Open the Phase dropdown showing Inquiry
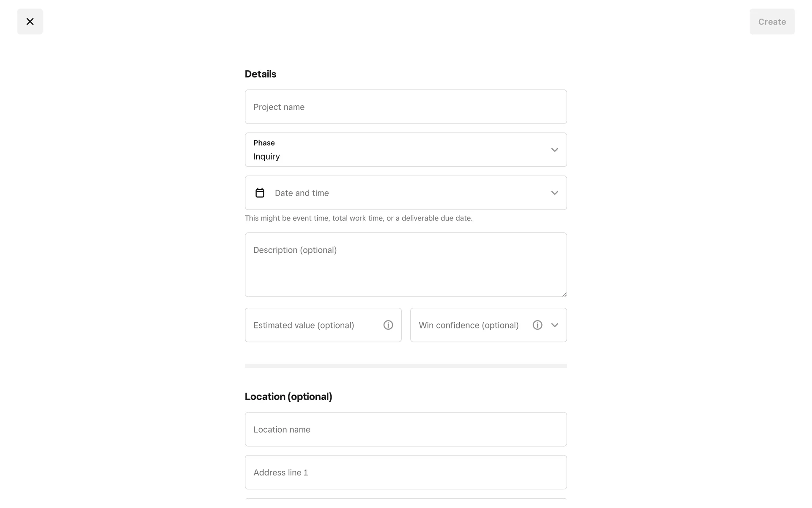The height and width of the screenshot is (508, 812). click(398, 150)
